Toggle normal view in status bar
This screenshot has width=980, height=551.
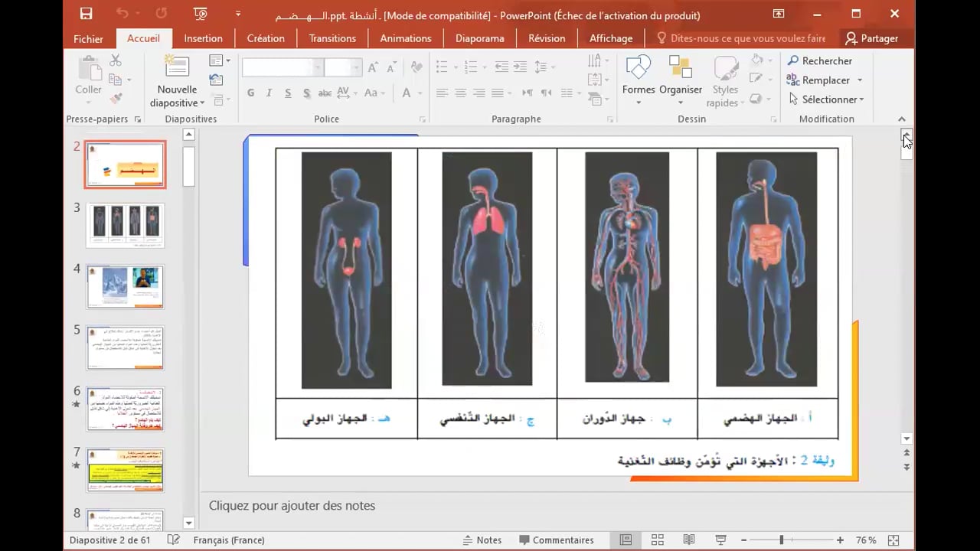626,540
